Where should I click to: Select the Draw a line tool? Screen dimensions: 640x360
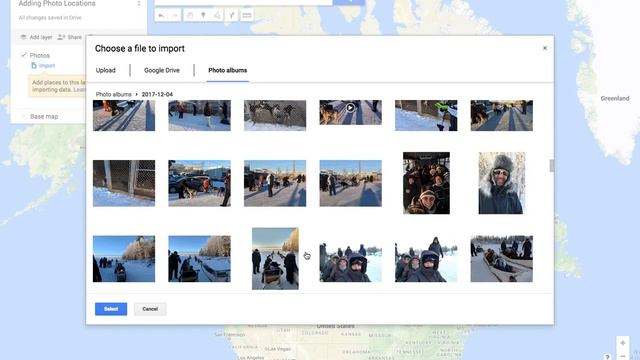(217, 16)
